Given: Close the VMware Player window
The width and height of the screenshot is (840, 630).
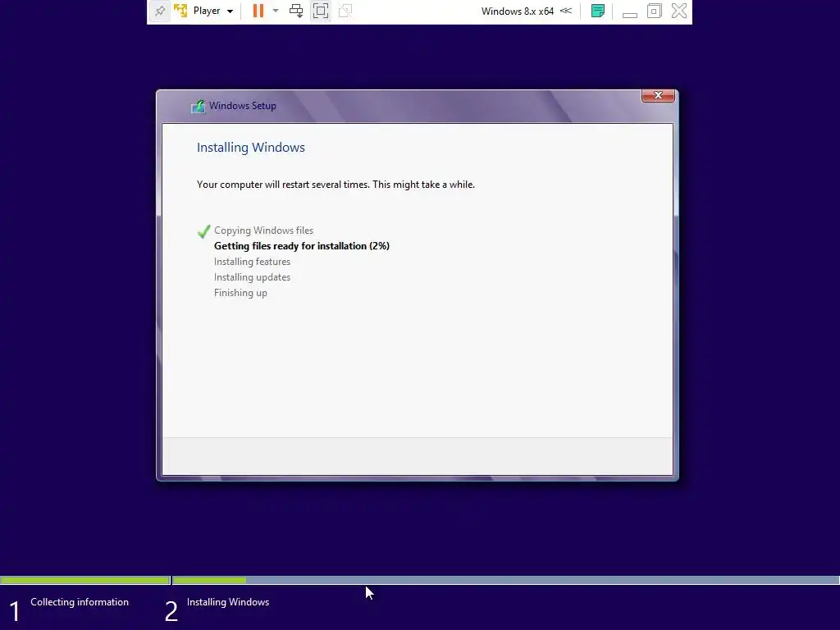Looking at the screenshot, I should pyautogui.click(x=678, y=11).
